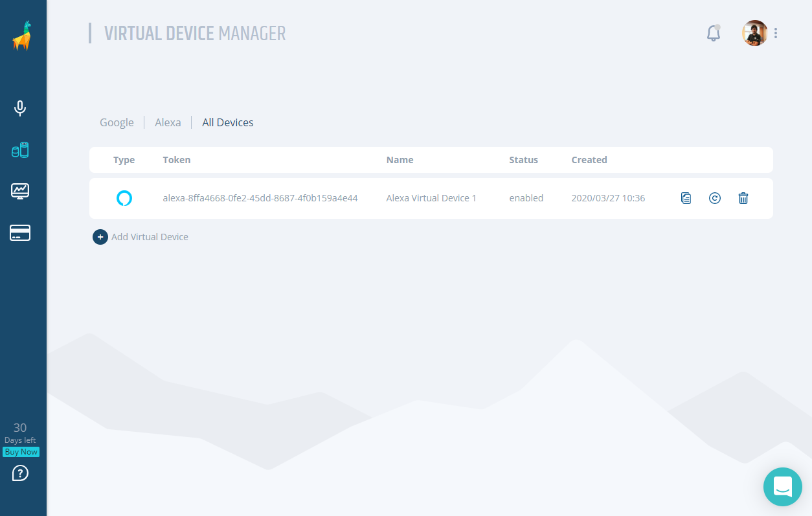The width and height of the screenshot is (812, 516).
Task: Switch to the Alexa tab
Action: pos(168,122)
